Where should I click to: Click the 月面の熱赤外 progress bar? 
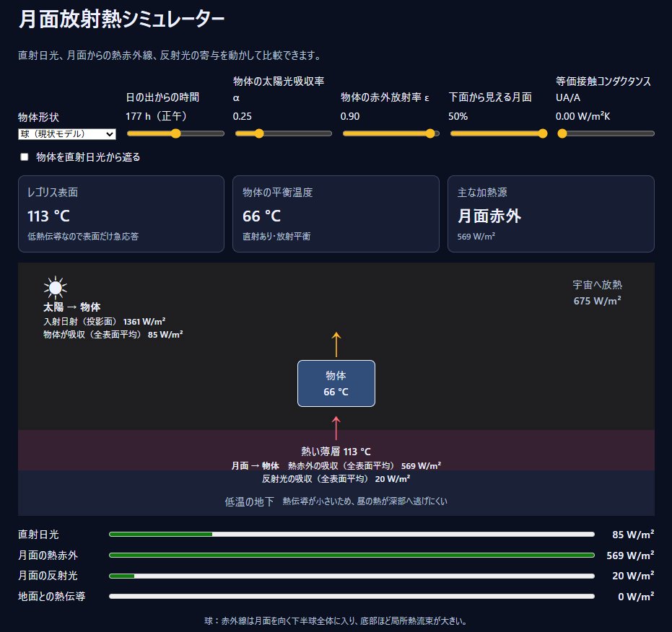(x=352, y=555)
